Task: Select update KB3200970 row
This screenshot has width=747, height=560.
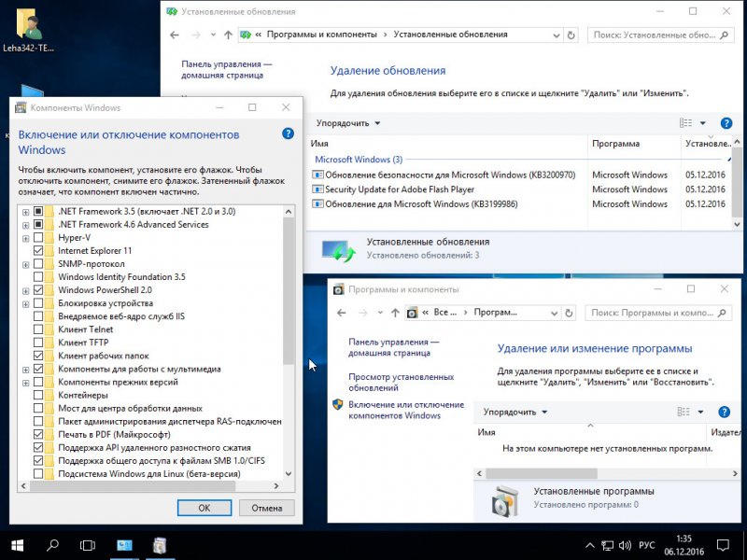Action: (x=519, y=175)
